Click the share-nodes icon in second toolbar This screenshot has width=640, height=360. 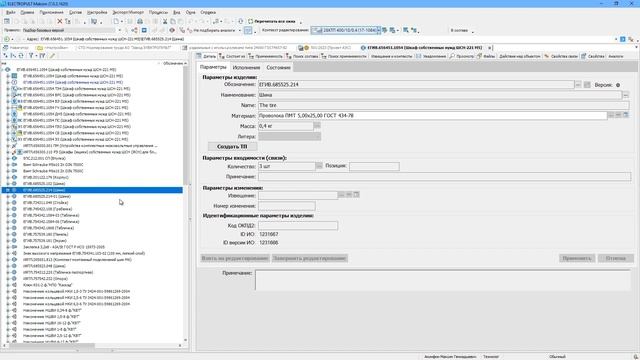[134, 30]
